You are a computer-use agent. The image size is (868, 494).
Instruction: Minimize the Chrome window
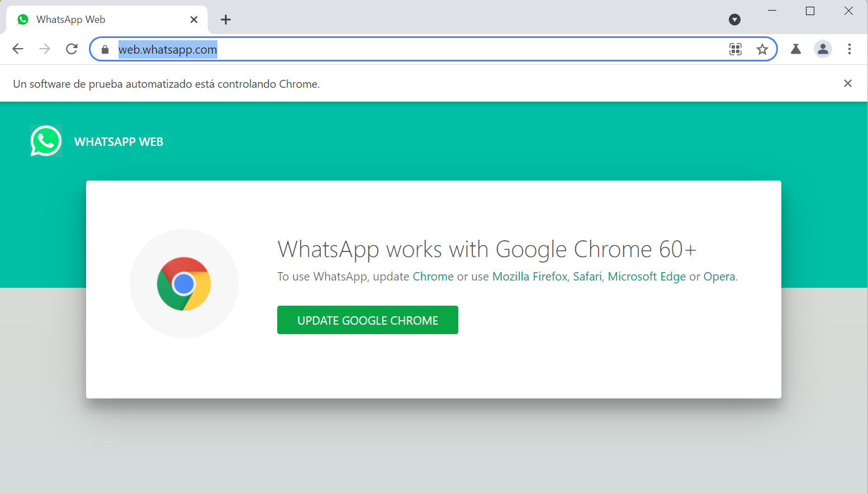[x=772, y=11]
